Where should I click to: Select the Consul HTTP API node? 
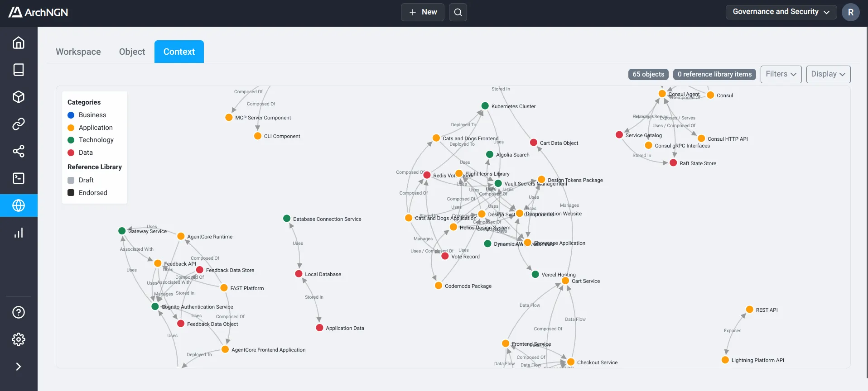click(x=701, y=138)
